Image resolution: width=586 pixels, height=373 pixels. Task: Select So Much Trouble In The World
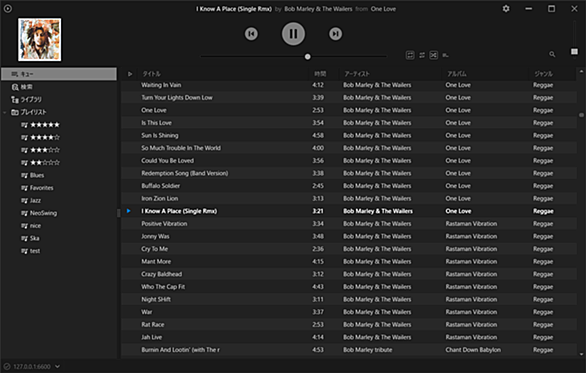tap(181, 148)
